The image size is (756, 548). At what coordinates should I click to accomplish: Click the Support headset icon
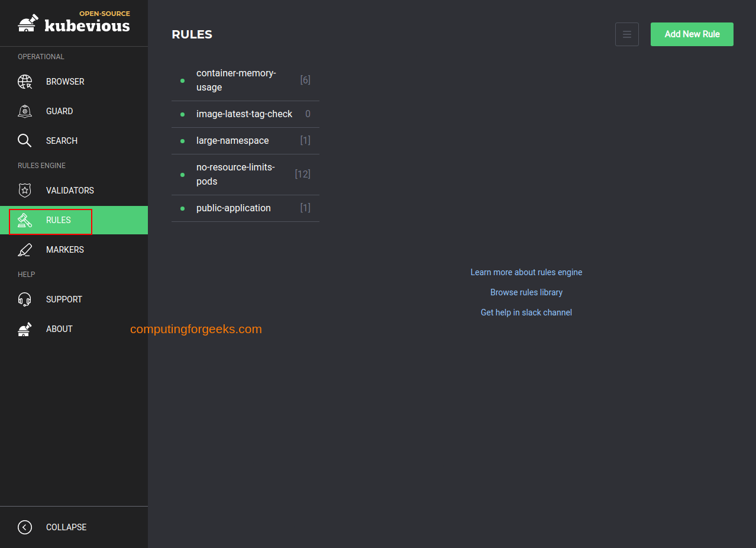coord(25,299)
